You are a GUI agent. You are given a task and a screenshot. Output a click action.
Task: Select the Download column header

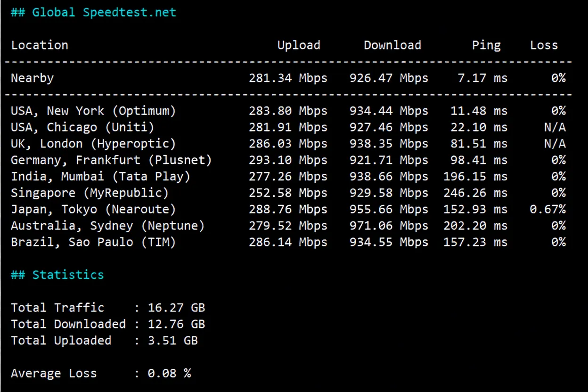tap(392, 45)
